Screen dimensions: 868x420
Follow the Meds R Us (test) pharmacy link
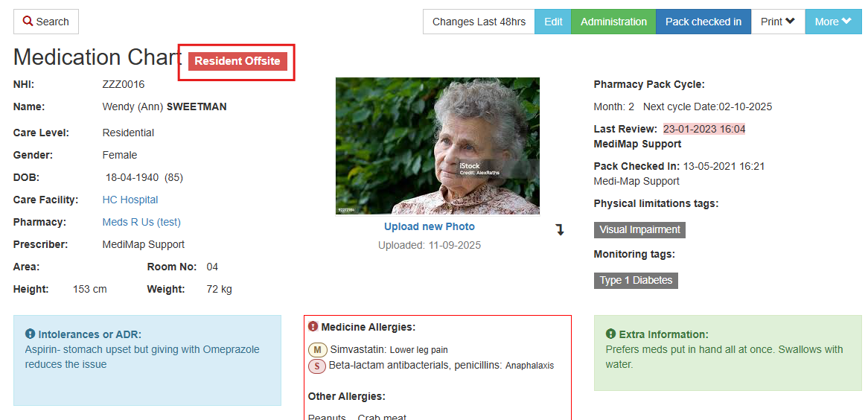[x=141, y=222]
